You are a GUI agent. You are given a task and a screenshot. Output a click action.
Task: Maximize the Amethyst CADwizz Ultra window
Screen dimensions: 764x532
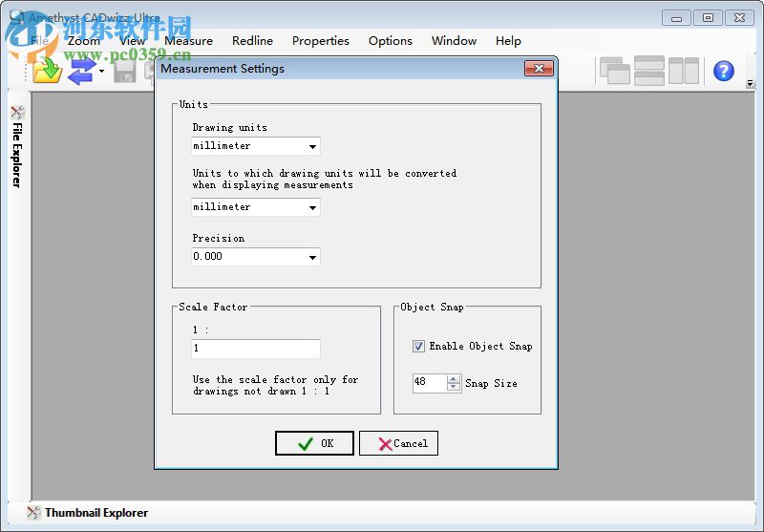click(x=708, y=18)
